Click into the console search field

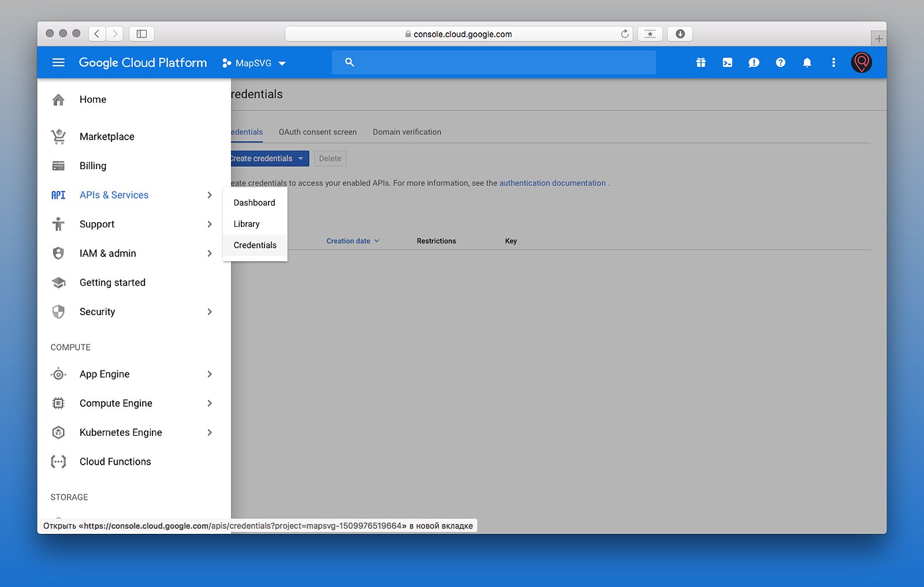click(494, 62)
